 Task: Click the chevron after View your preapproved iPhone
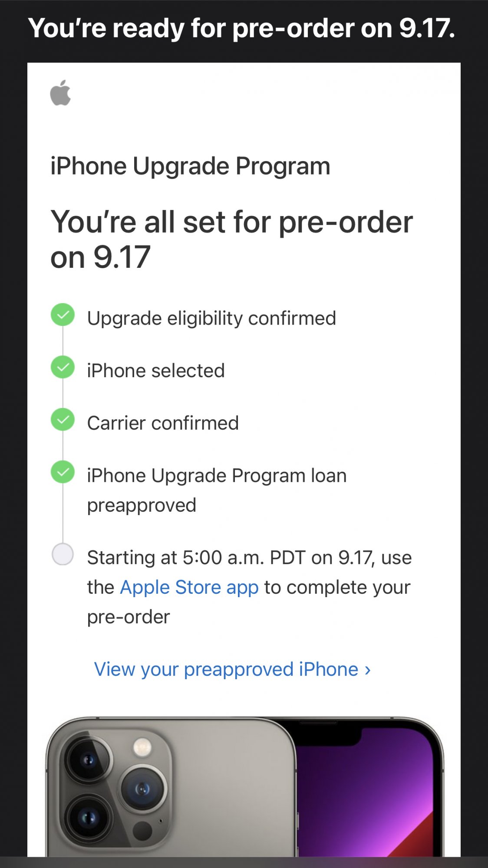pos(368,670)
